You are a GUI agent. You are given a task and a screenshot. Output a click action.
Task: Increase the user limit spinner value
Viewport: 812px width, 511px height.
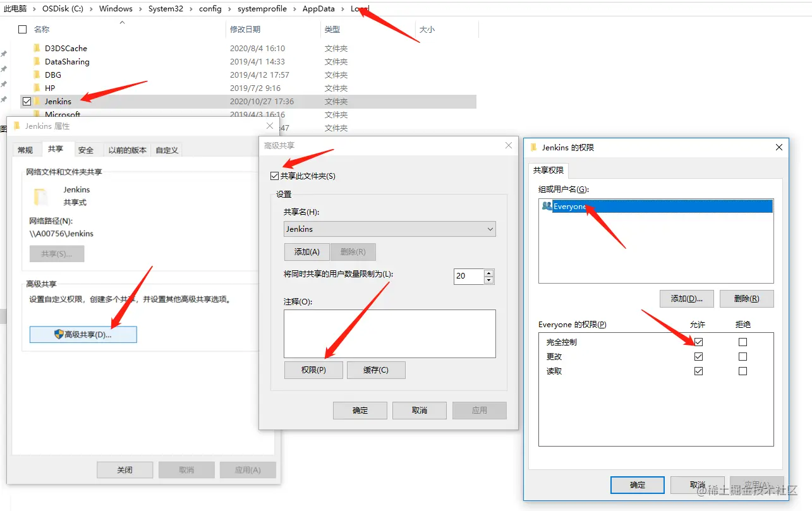(x=488, y=272)
